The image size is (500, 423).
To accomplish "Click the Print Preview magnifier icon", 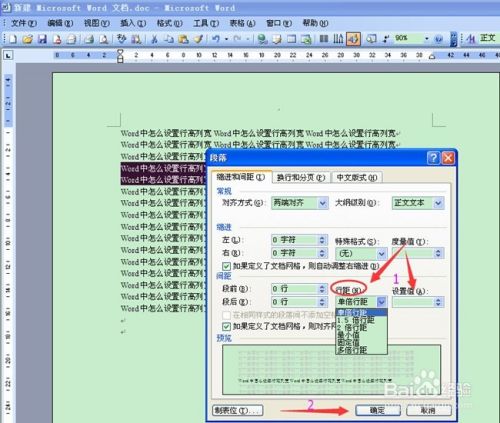I will coord(104,39).
